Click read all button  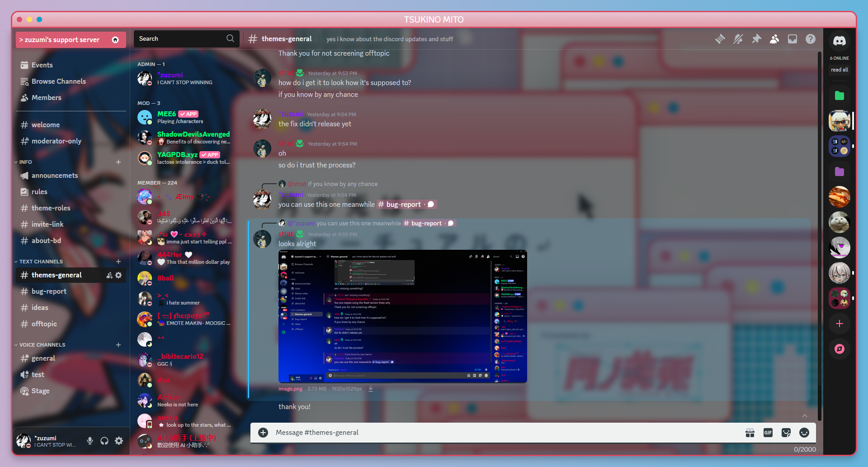tap(840, 70)
